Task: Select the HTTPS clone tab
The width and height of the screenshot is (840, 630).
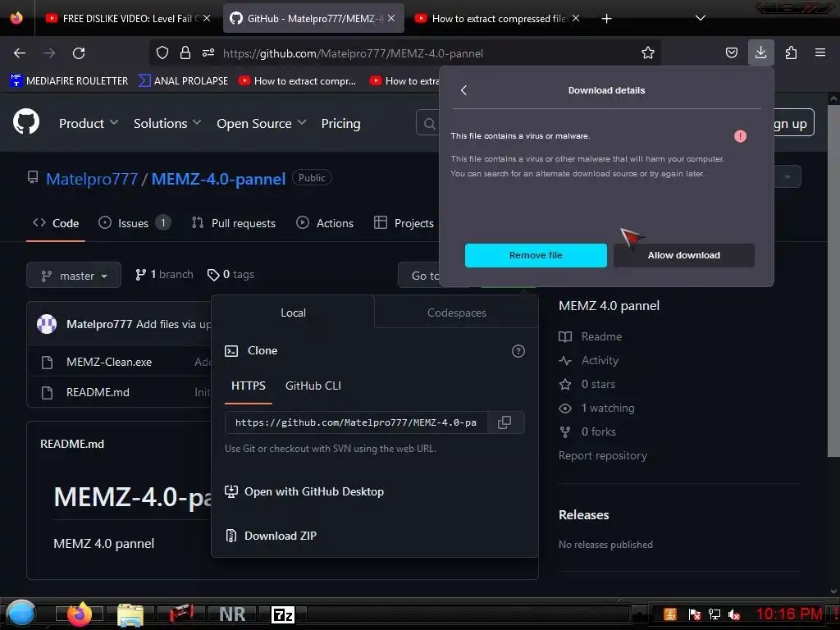Action: pos(248,386)
